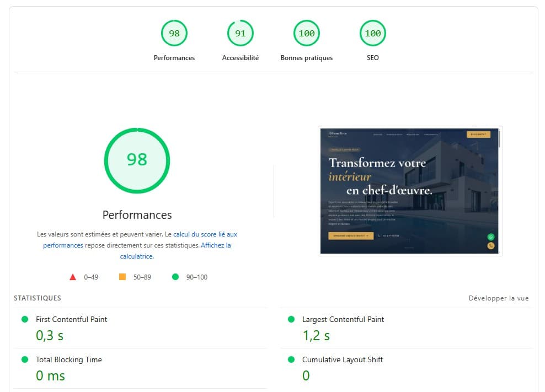Open the 100 Bonnes pratiques score gauge

point(307,34)
